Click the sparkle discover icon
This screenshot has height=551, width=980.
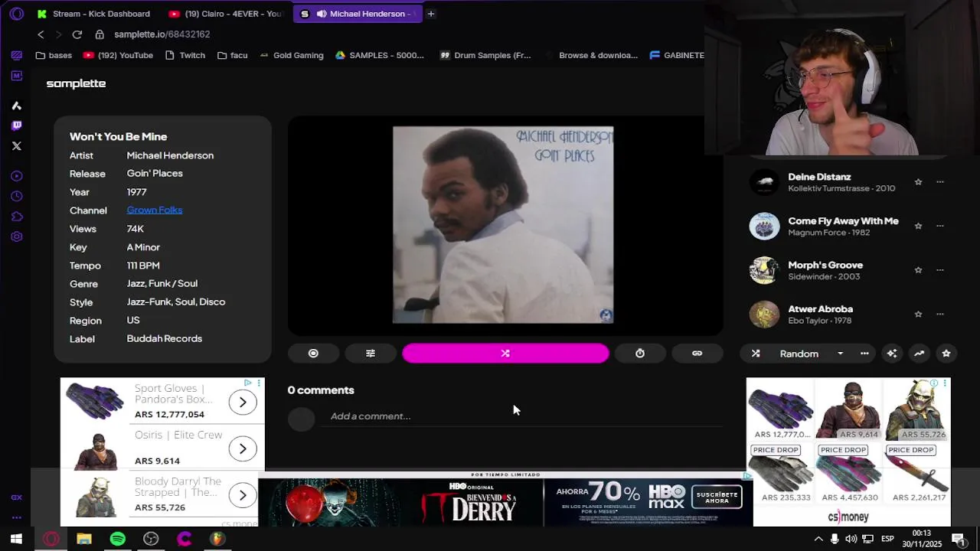click(x=892, y=354)
